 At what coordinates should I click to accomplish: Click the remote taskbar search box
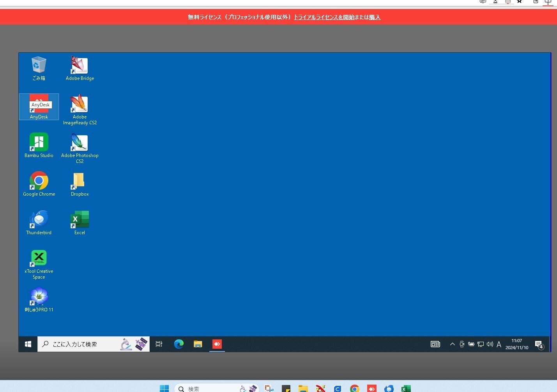coord(94,344)
